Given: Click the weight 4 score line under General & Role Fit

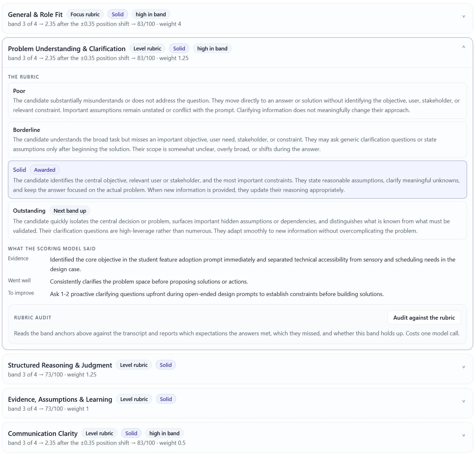Looking at the screenshot, I should 94,24.
